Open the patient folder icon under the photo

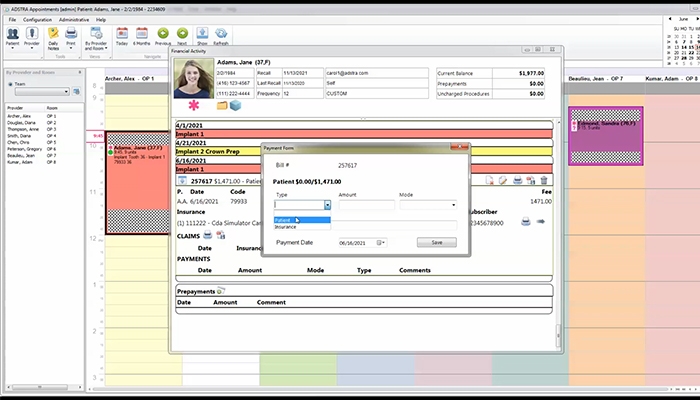222,106
